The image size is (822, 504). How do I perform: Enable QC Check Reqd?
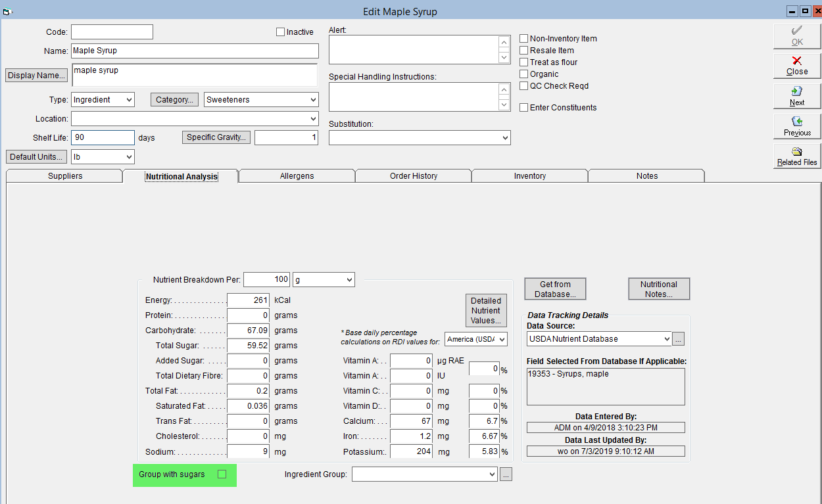pos(524,86)
